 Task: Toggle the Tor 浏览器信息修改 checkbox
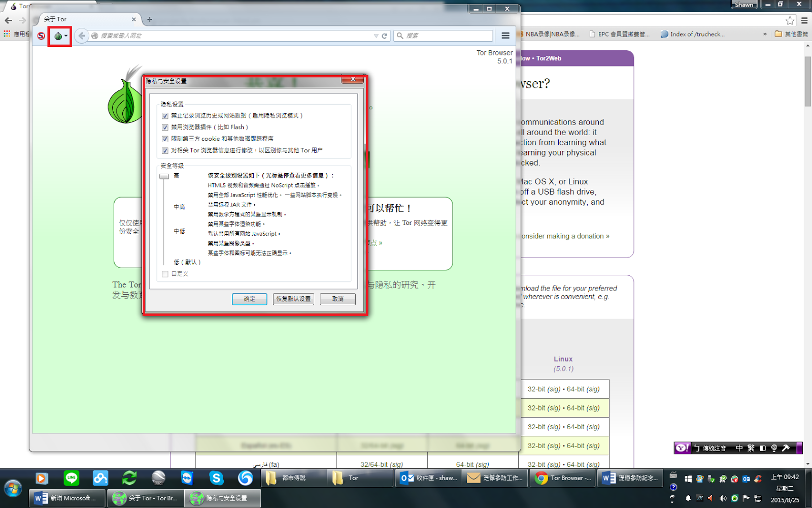(x=165, y=150)
